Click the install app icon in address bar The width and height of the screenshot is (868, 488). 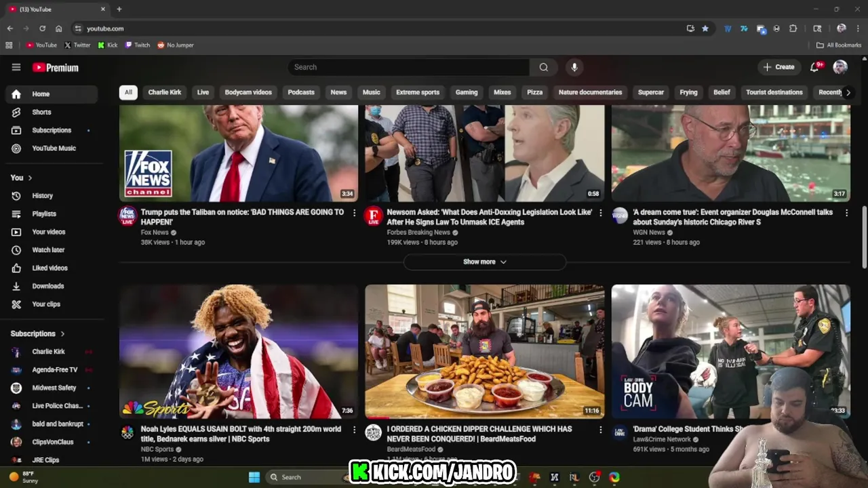click(x=690, y=28)
